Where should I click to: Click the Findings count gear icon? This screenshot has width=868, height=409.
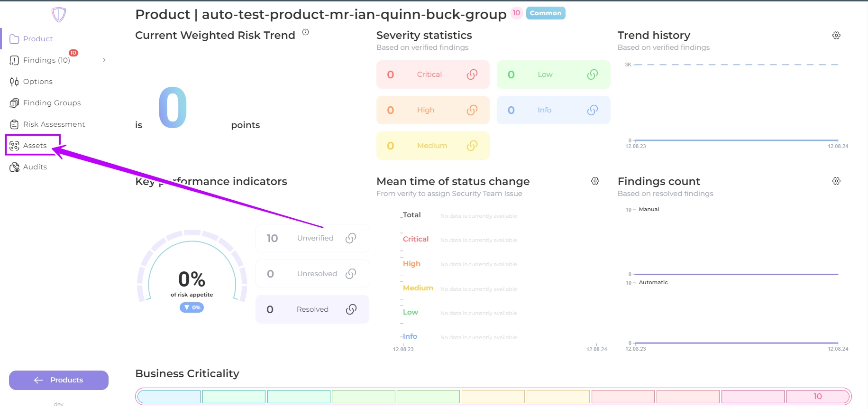836,181
